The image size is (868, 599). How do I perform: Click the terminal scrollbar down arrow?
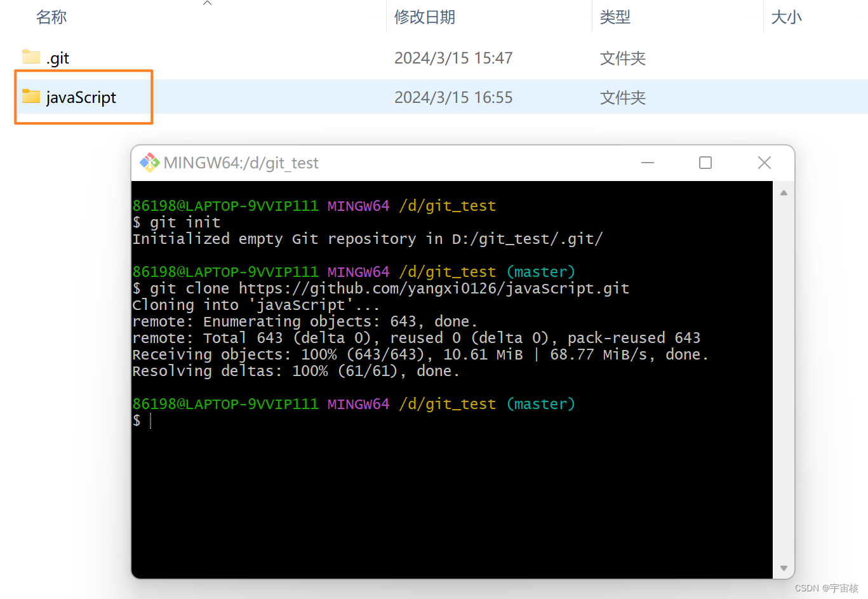(x=784, y=568)
